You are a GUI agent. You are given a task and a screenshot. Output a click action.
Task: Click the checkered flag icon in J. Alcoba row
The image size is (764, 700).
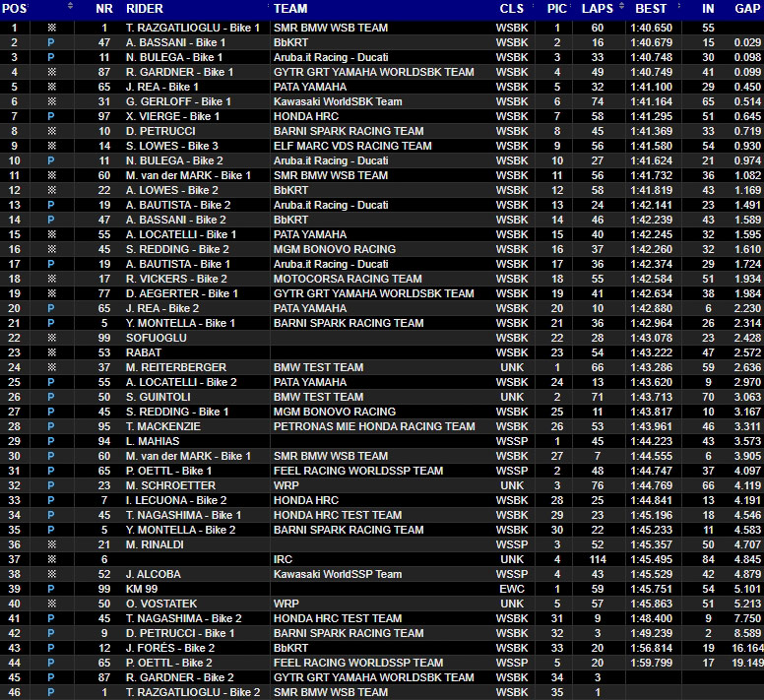click(x=50, y=574)
